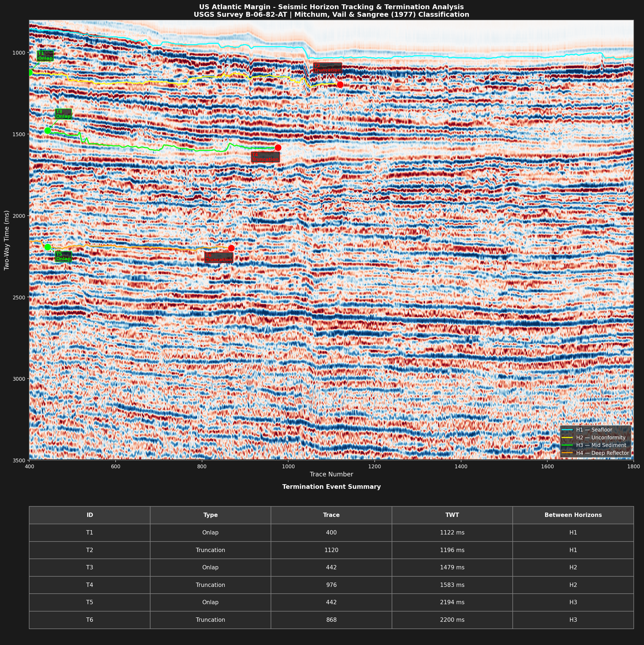Click the '2194 ms' TWT cell
The image size is (644, 645).
pyautogui.click(x=452, y=602)
